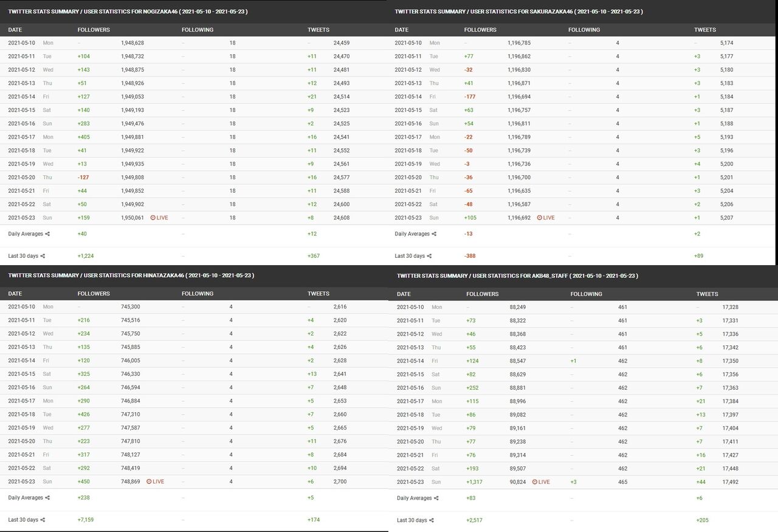This screenshot has height=532, width=778.
Task: Click following count 465 in AKB48_STAFF table
Action: pyautogui.click(x=622, y=482)
